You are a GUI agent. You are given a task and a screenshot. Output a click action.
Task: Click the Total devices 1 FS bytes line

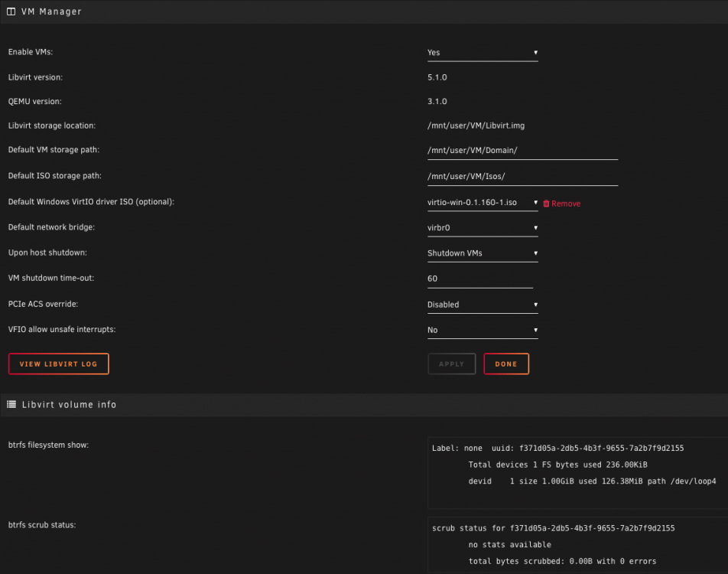coord(557,465)
